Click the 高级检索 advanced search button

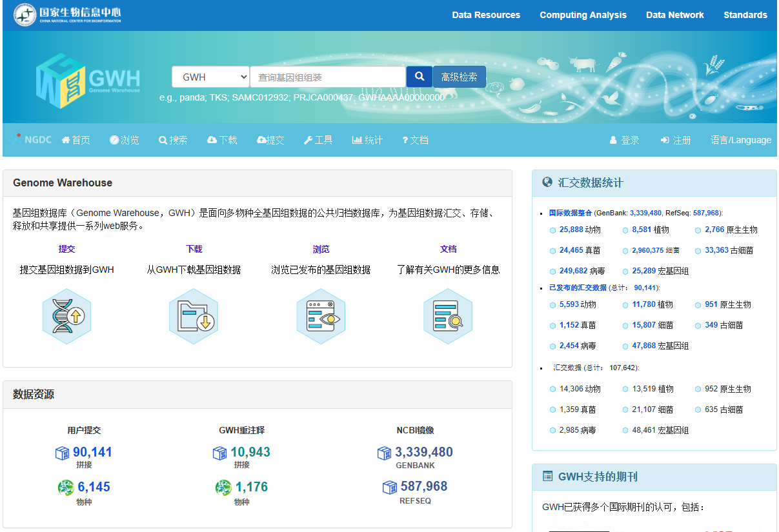coord(460,77)
